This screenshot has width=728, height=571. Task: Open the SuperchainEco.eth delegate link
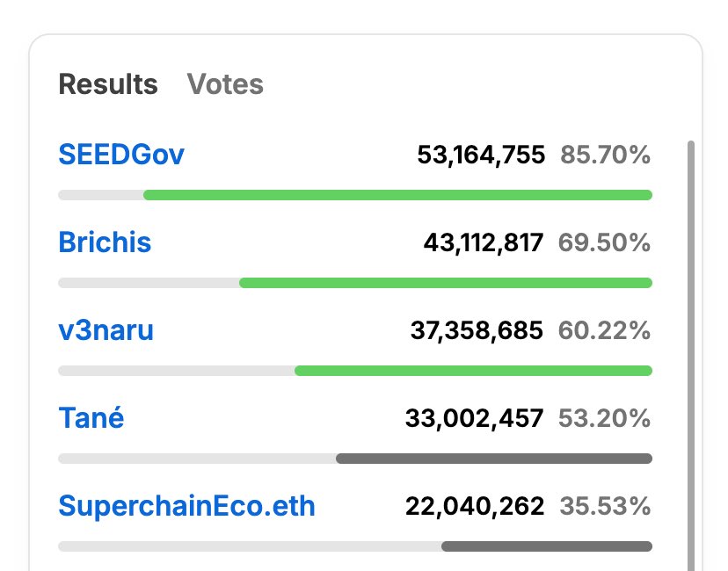click(186, 506)
